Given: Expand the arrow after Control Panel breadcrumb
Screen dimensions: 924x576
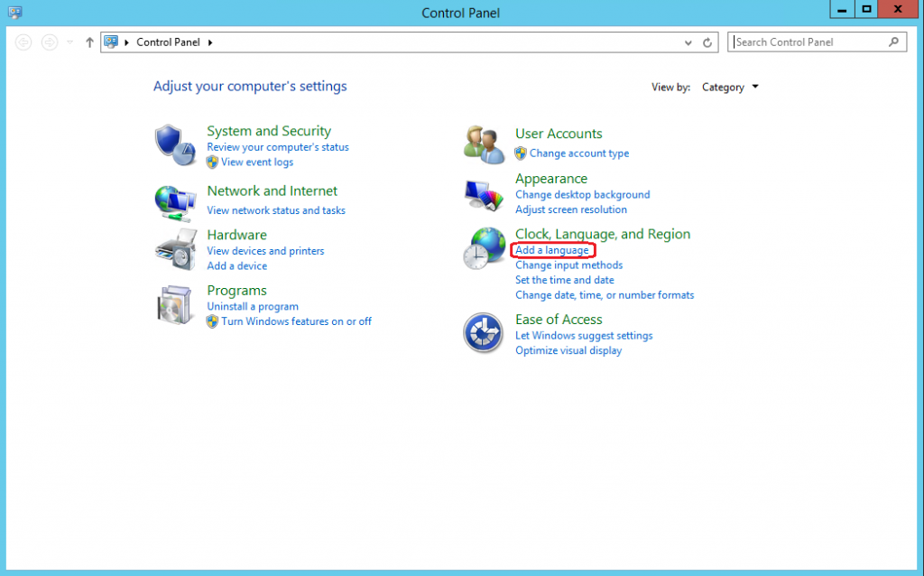Looking at the screenshot, I should [210, 42].
